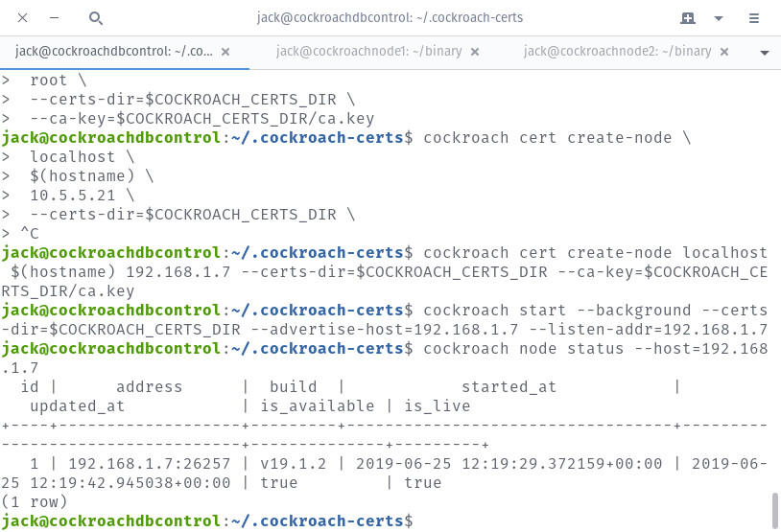Click the 'build' column header
The width and height of the screenshot is (781, 532).
point(294,387)
